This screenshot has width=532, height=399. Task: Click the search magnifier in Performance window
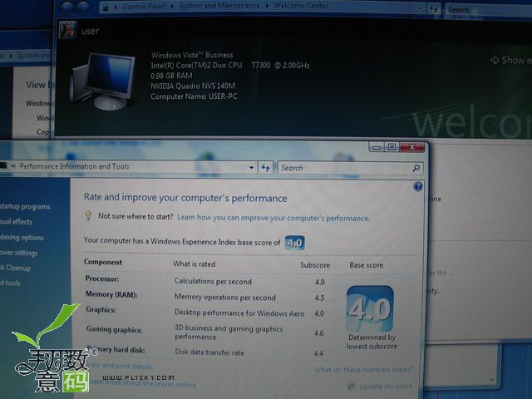tap(416, 168)
